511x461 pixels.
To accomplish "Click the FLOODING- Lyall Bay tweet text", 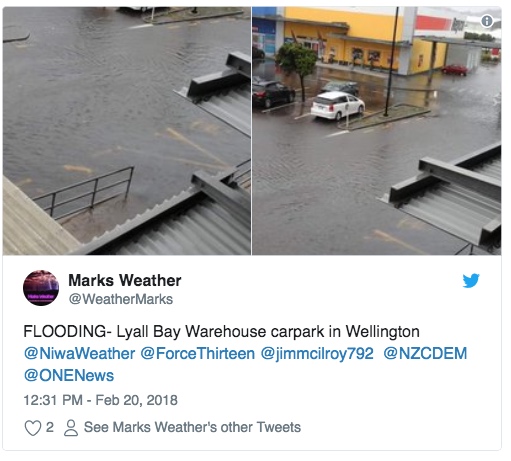I will pyautogui.click(x=221, y=331).
